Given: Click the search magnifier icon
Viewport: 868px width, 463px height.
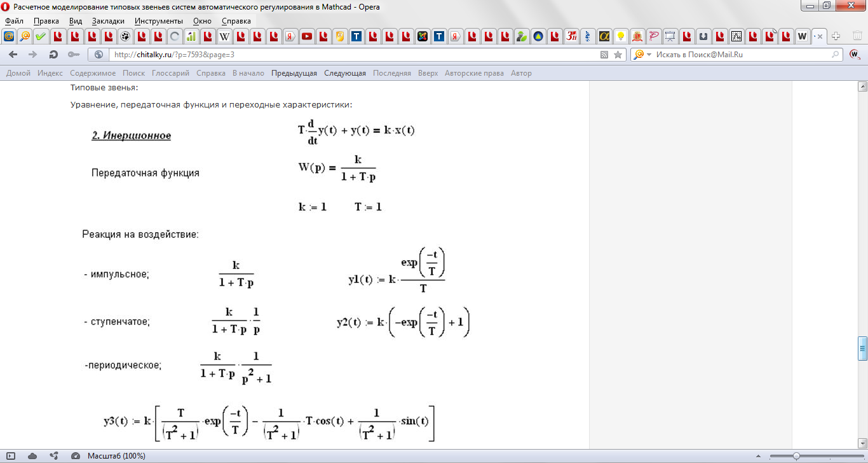Looking at the screenshot, I should [836, 55].
